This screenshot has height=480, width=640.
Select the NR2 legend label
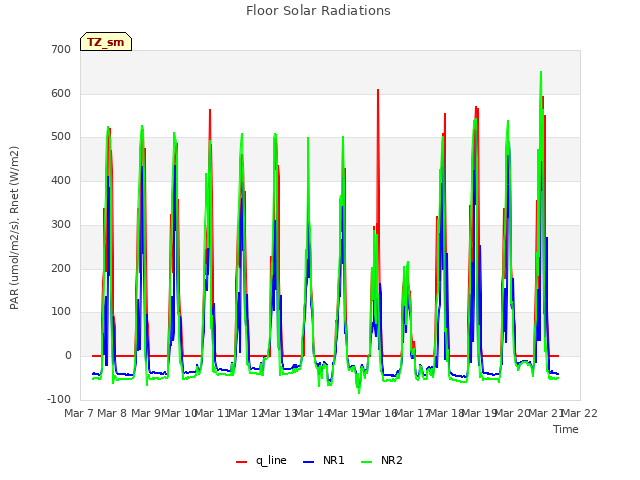coord(392,460)
